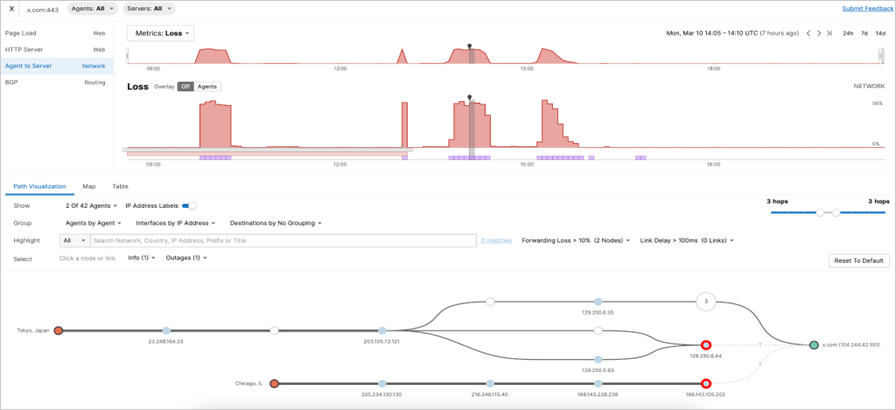The image size is (896, 410).
Task: Toggle IP Address Labels switch
Action: (x=189, y=205)
